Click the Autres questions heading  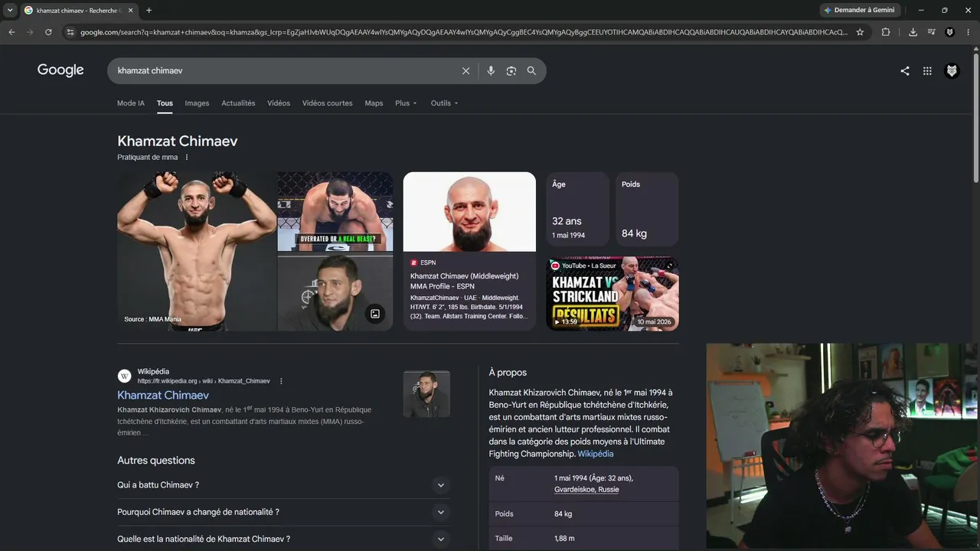(156, 460)
